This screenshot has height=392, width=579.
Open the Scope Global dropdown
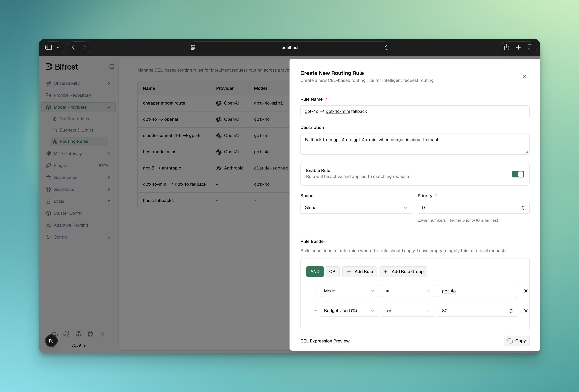tap(356, 208)
